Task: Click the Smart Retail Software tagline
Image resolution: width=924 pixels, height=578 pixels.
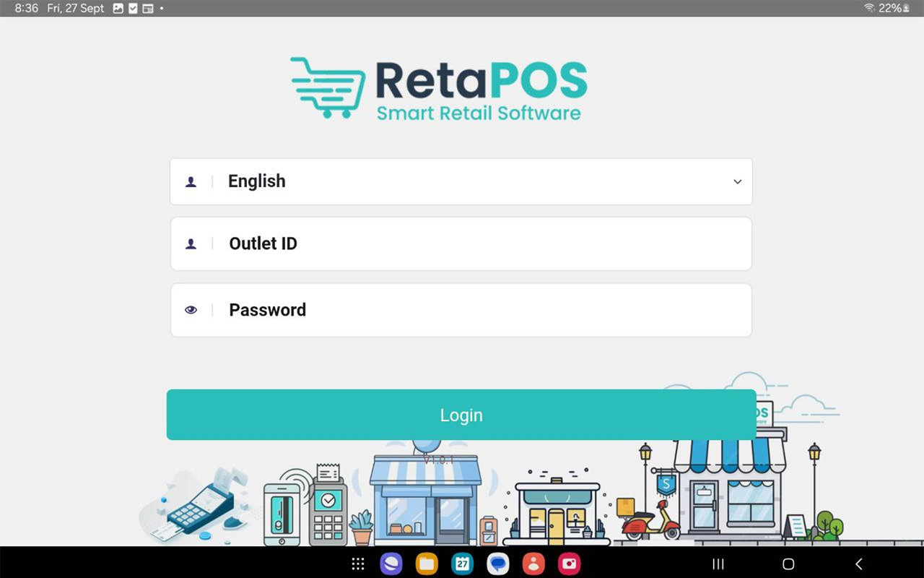Action: (x=479, y=113)
